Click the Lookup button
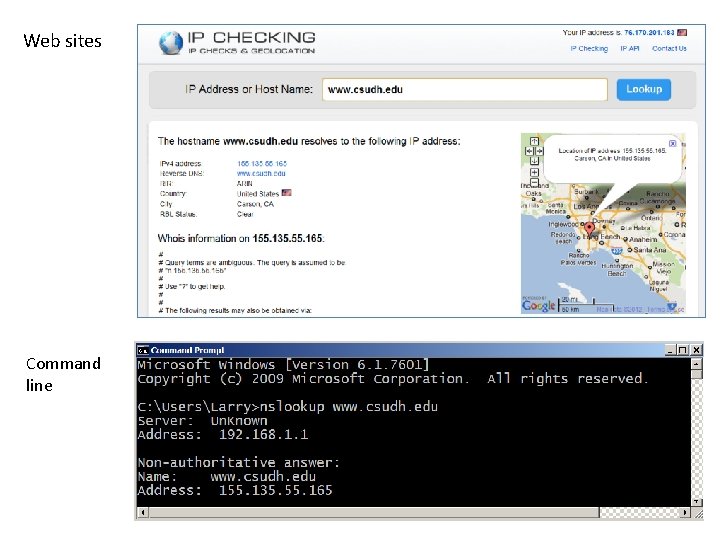Viewport: 720px width, 540px height. click(x=644, y=90)
